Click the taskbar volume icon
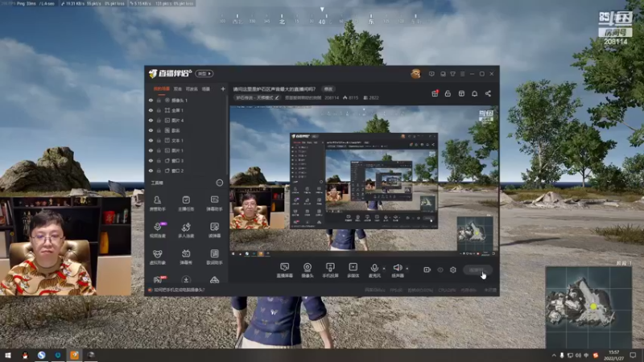This screenshot has height=362, width=644. (x=578, y=355)
